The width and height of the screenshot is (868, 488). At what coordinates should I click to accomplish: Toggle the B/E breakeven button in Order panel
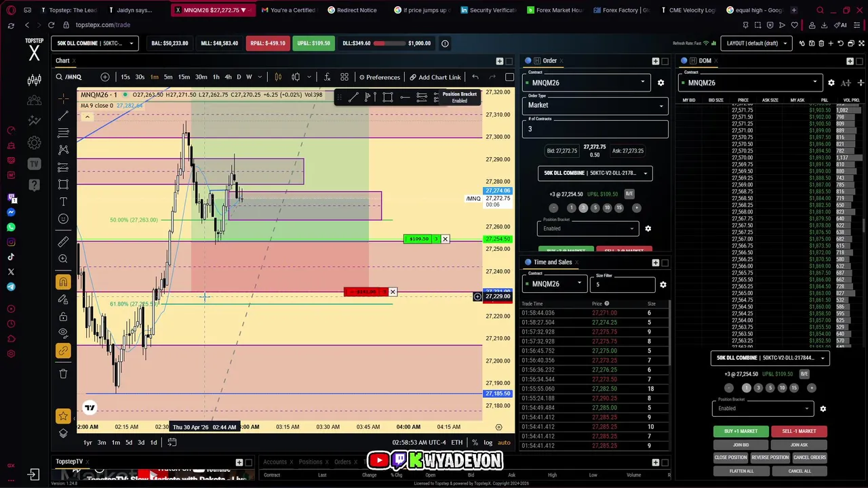(629, 194)
